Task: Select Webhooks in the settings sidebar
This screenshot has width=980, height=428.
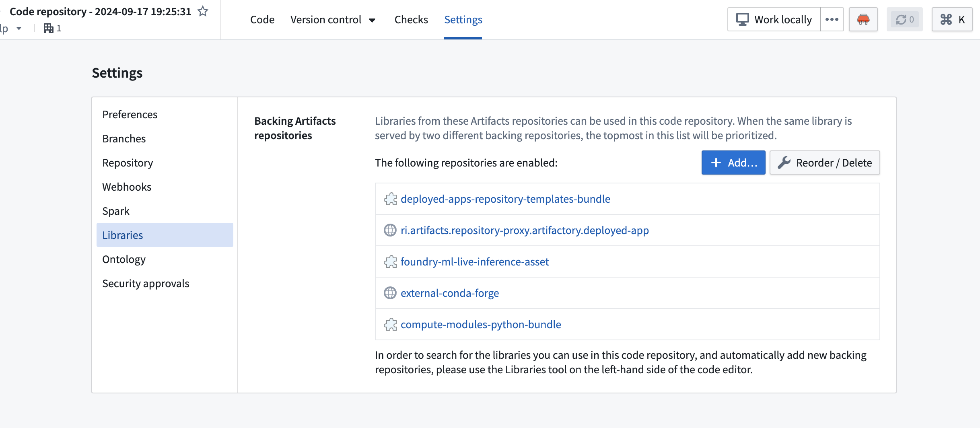Action: (x=126, y=187)
